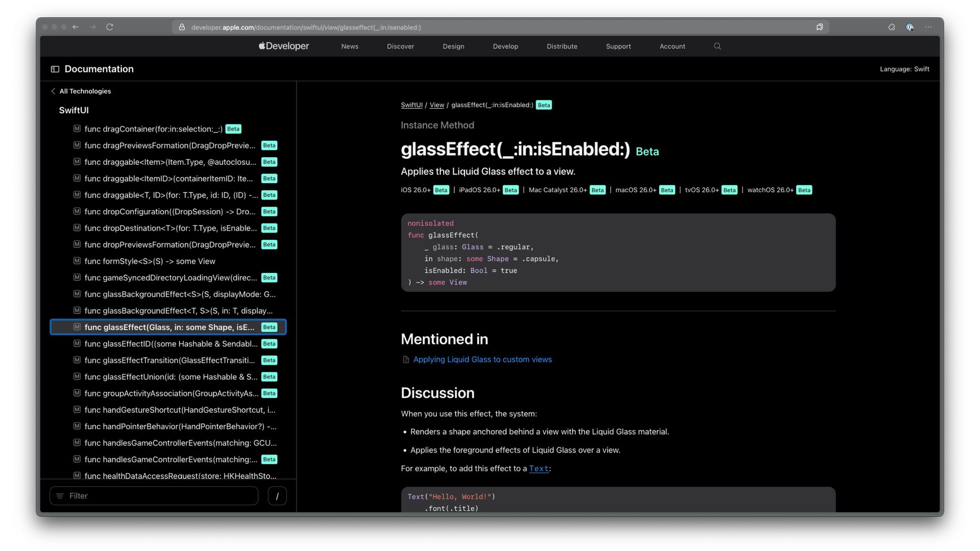Click the method icon beside dragContainer row
Screen dimensions: 980x551
pos(77,129)
